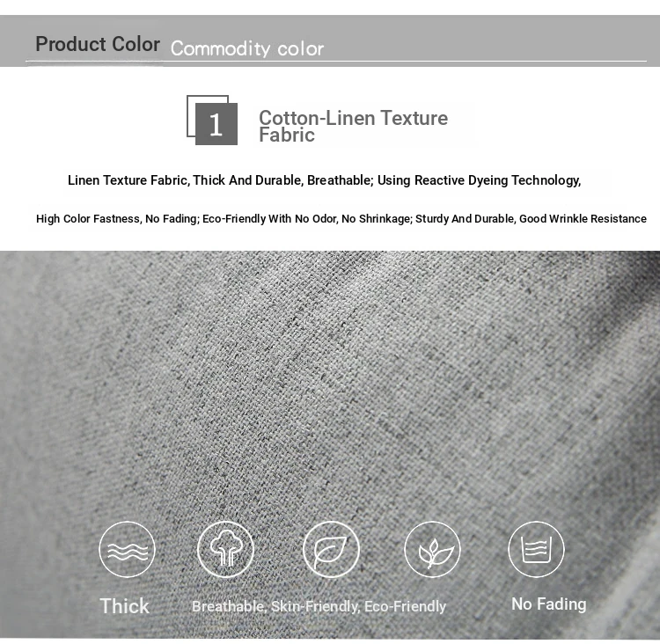
Task: Click the gray linen fabric photo
Action: (330, 444)
